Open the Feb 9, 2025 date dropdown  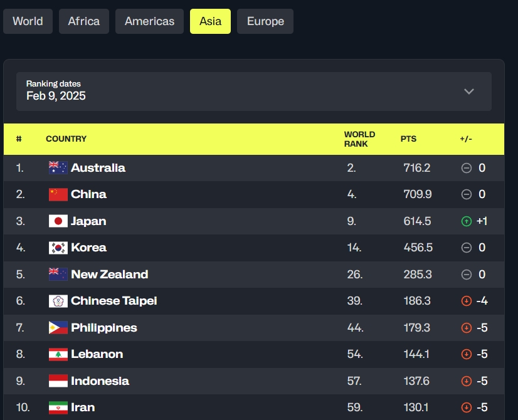[254, 92]
